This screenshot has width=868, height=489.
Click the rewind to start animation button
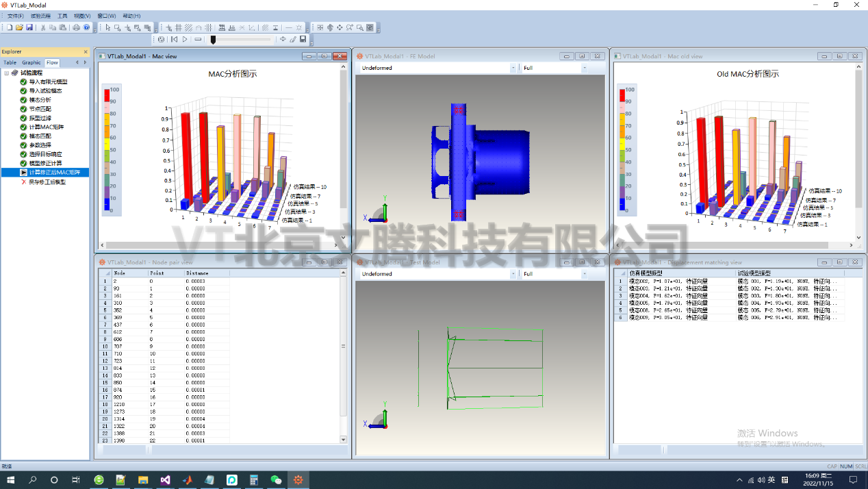pyautogui.click(x=174, y=39)
